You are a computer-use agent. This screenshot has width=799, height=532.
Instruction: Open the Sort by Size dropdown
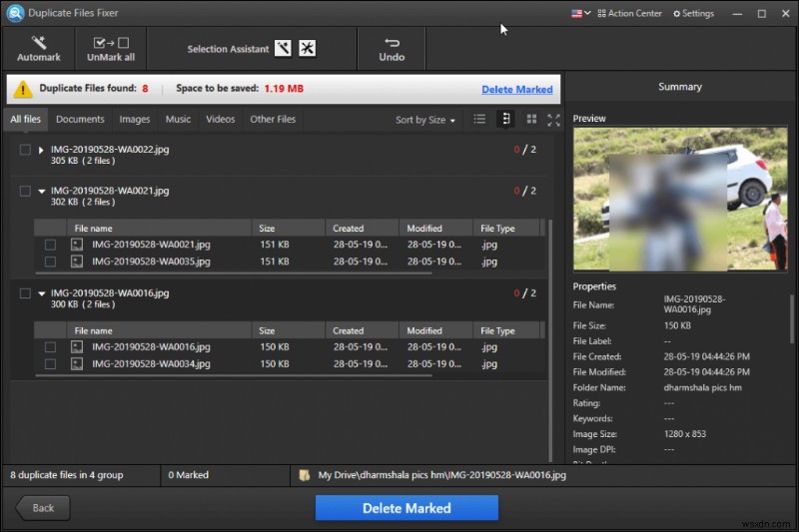click(x=425, y=120)
